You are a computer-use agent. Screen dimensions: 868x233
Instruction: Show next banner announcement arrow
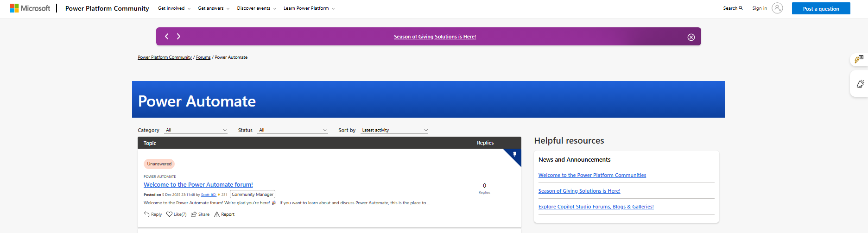[x=178, y=36]
